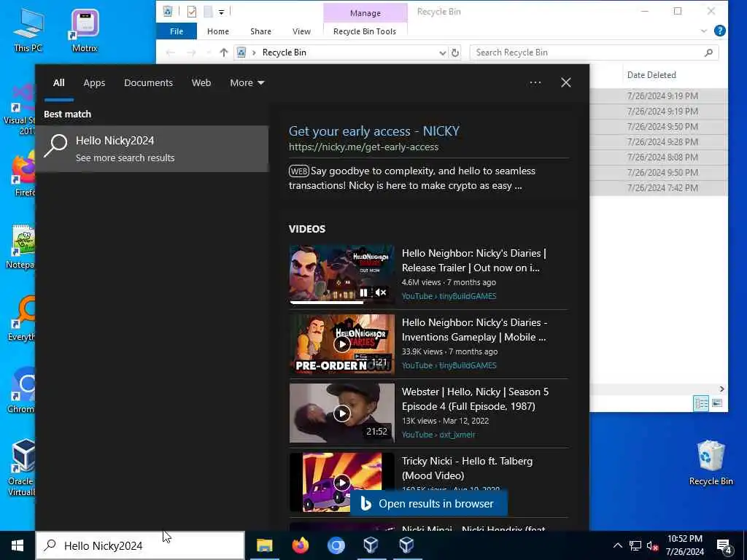Screen dimensions: 747x560
Task: Click Open results in browser button
Action: (x=429, y=504)
